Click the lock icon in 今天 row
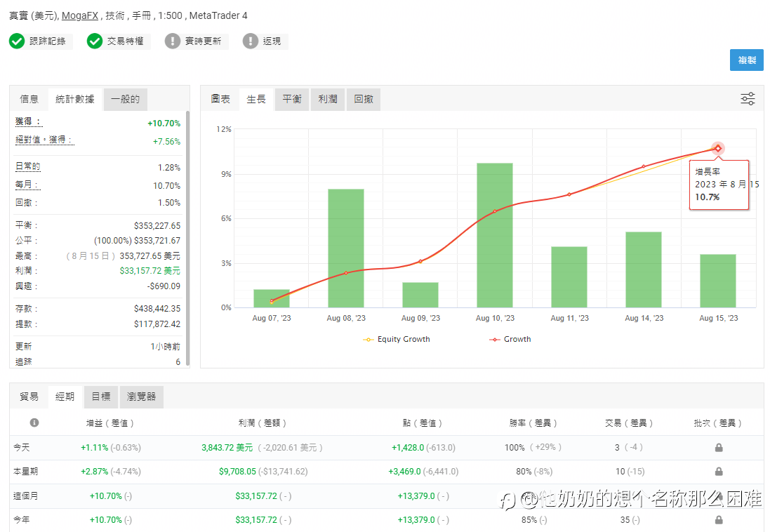Viewport: 770px width, 532px height. pos(719,448)
